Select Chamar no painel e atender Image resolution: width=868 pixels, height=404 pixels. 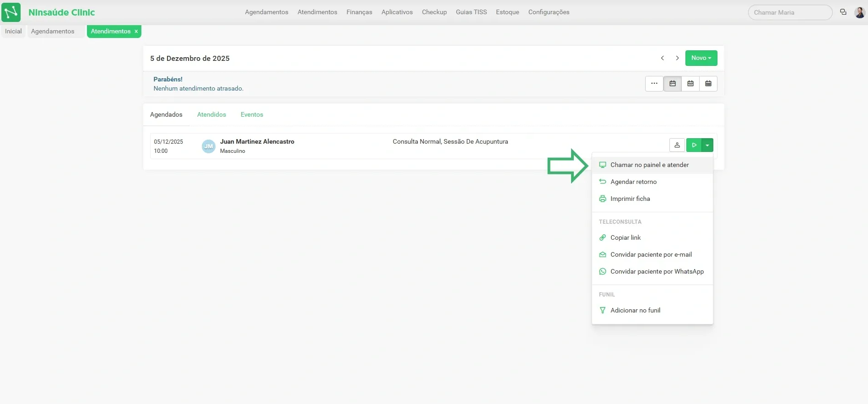click(x=649, y=165)
